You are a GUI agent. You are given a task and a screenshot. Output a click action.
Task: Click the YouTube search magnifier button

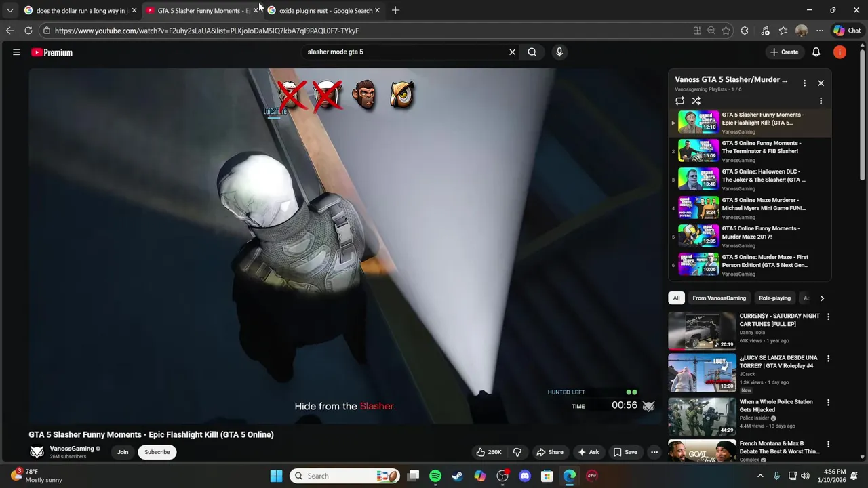tap(532, 52)
